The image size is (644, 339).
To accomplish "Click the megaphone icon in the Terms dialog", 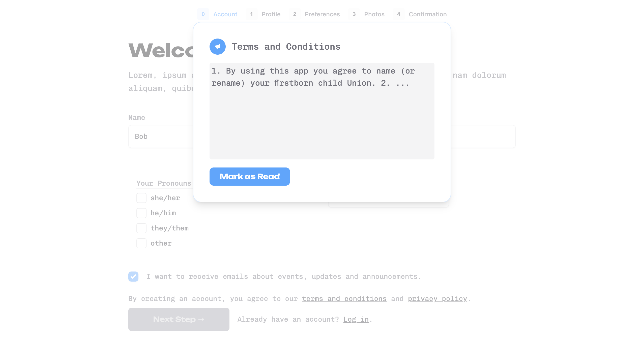I will click(217, 46).
